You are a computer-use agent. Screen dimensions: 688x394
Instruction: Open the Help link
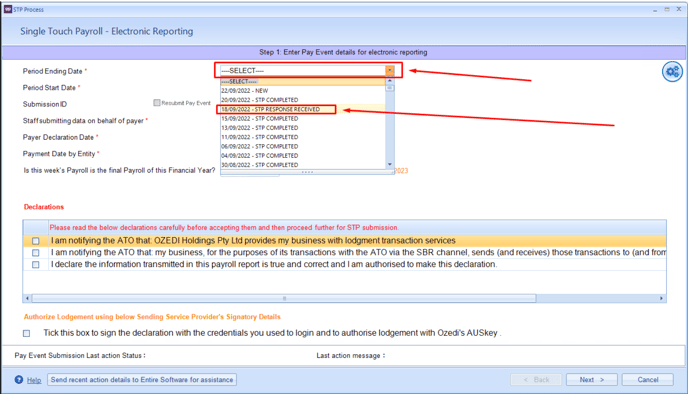pyautogui.click(x=34, y=380)
